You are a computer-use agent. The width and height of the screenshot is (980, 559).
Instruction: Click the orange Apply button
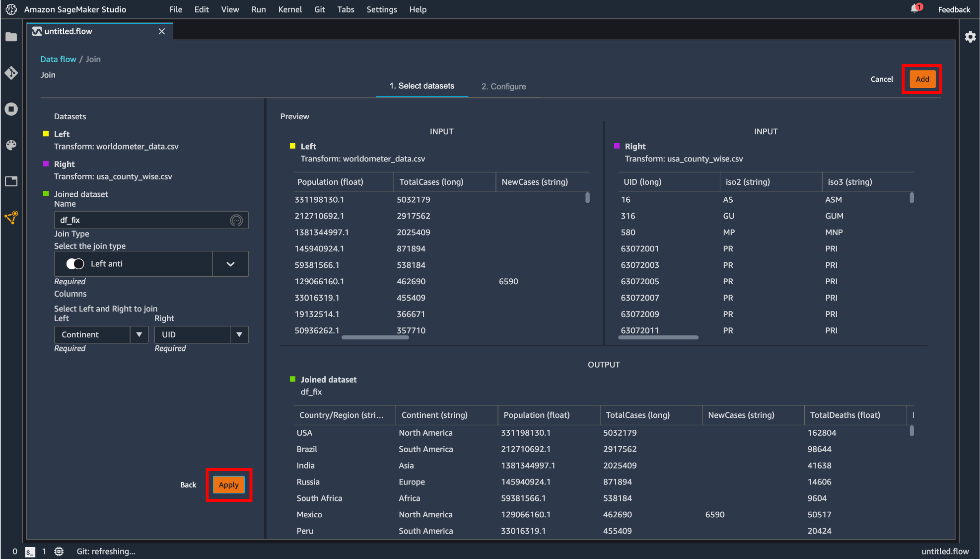pos(229,485)
